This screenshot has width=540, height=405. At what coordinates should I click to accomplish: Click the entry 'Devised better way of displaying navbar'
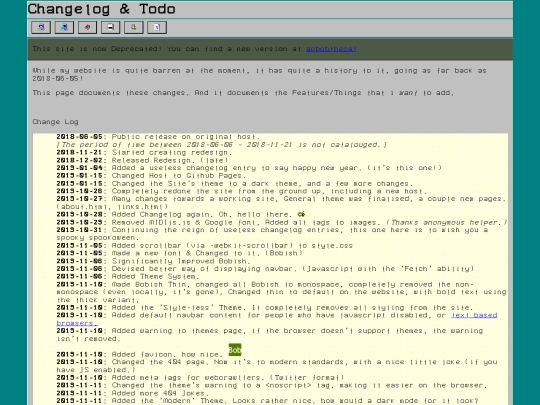(265, 269)
